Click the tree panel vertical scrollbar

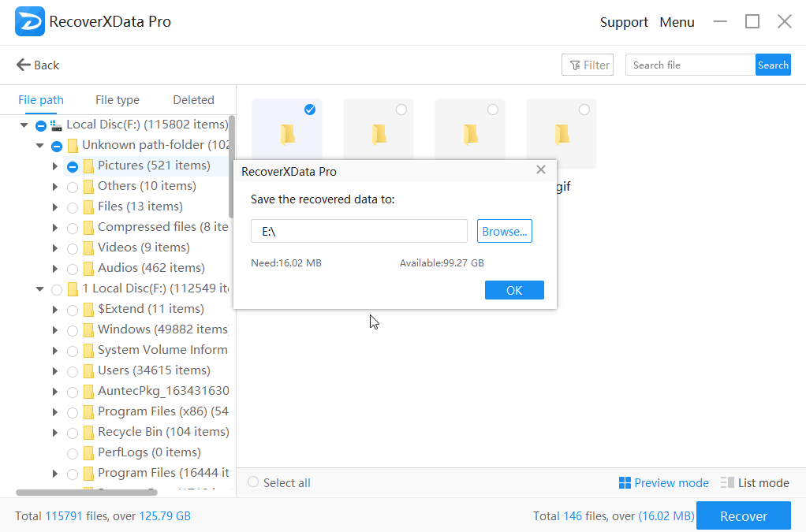coord(231,167)
